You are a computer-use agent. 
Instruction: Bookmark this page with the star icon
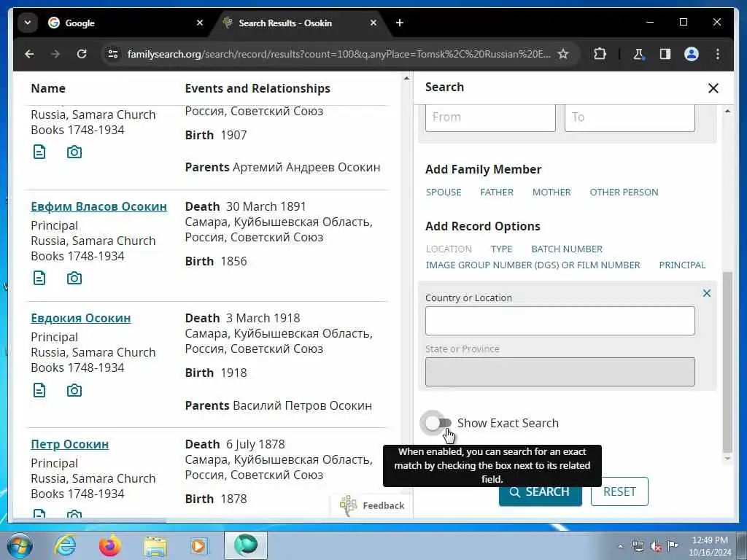pyautogui.click(x=563, y=54)
